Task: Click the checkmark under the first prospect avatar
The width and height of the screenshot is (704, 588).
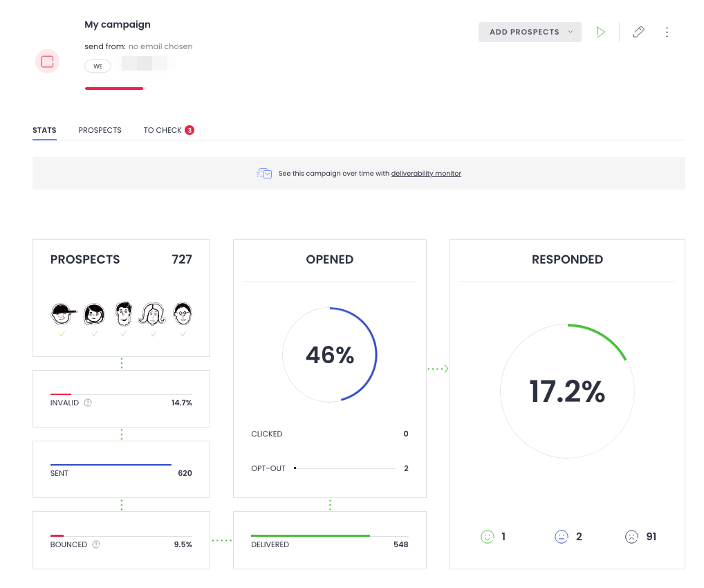Action: (x=63, y=333)
